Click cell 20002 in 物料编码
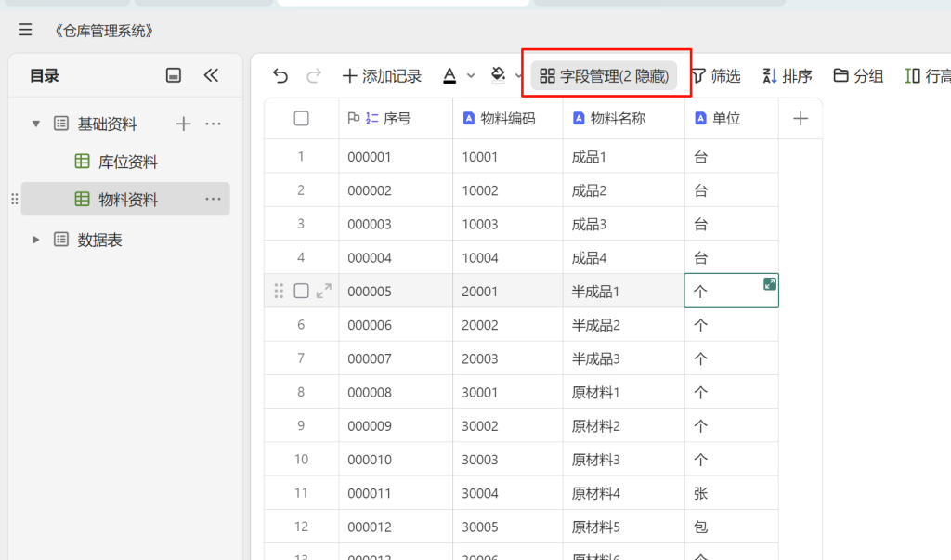The width and height of the screenshot is (951, 560). (x=508, y=325)
